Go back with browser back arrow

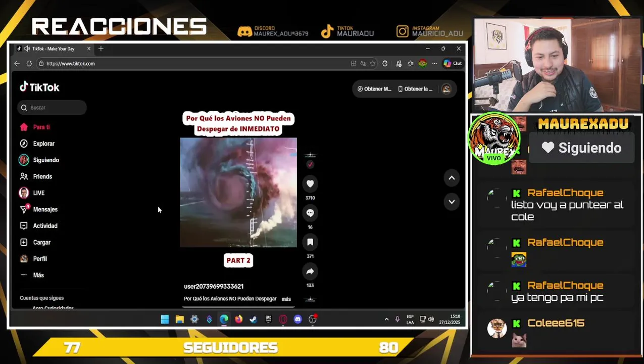tap(17, 64)
